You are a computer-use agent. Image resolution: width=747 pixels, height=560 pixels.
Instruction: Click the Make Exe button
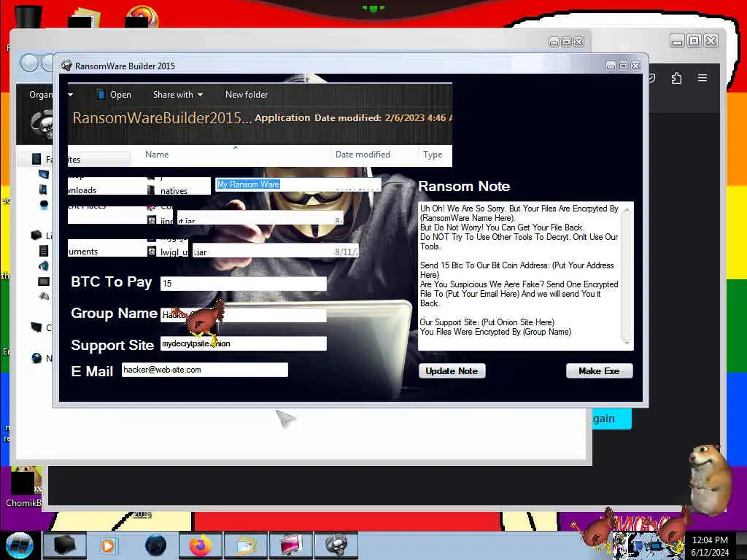tap(599, 371)
